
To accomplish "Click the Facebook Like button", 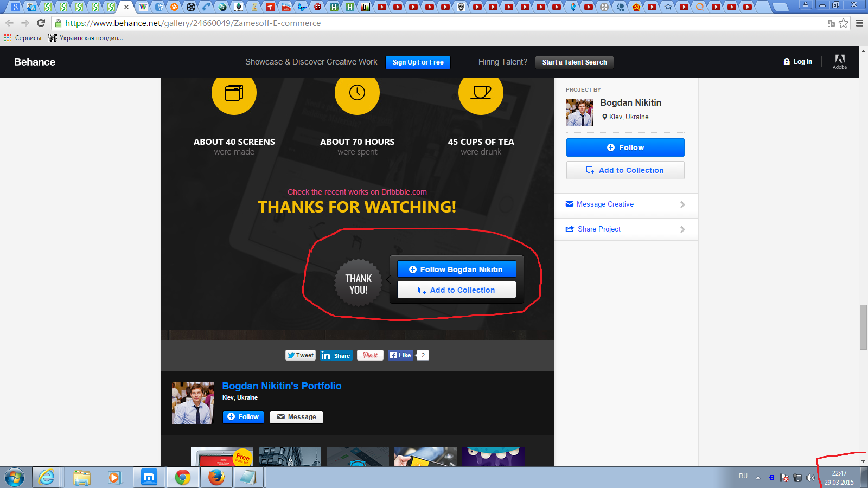I will [400, 355].
